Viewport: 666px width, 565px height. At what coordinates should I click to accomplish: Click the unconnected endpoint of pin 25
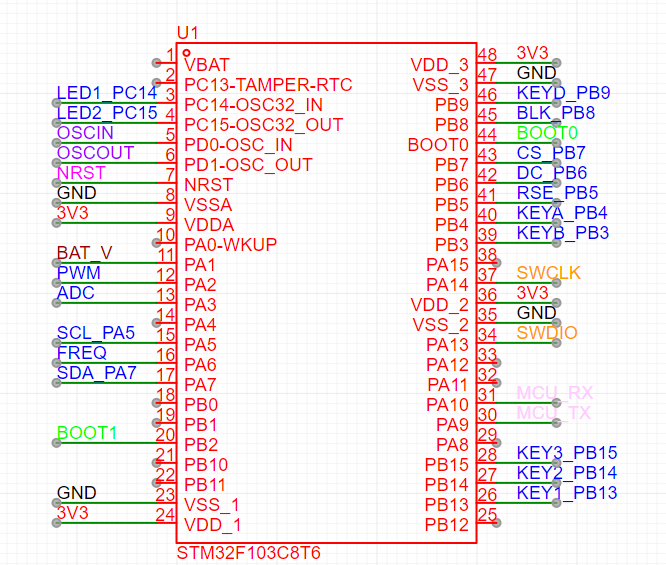point(497,523)
